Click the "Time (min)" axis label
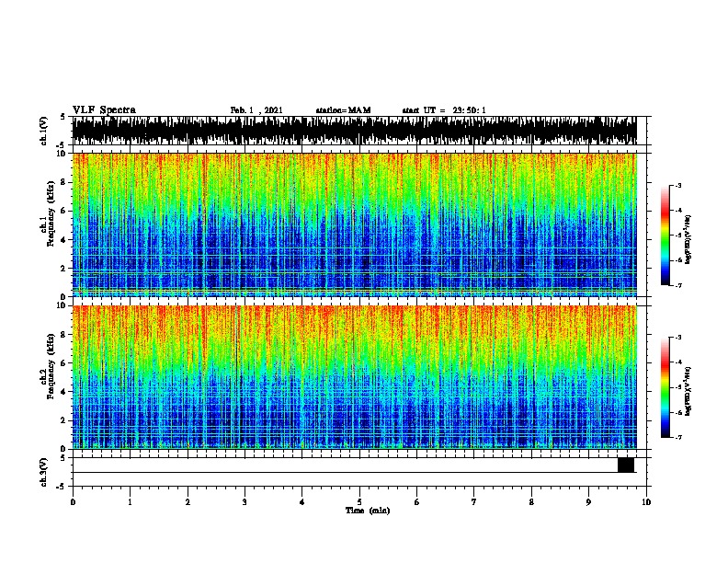 point(368,511)
